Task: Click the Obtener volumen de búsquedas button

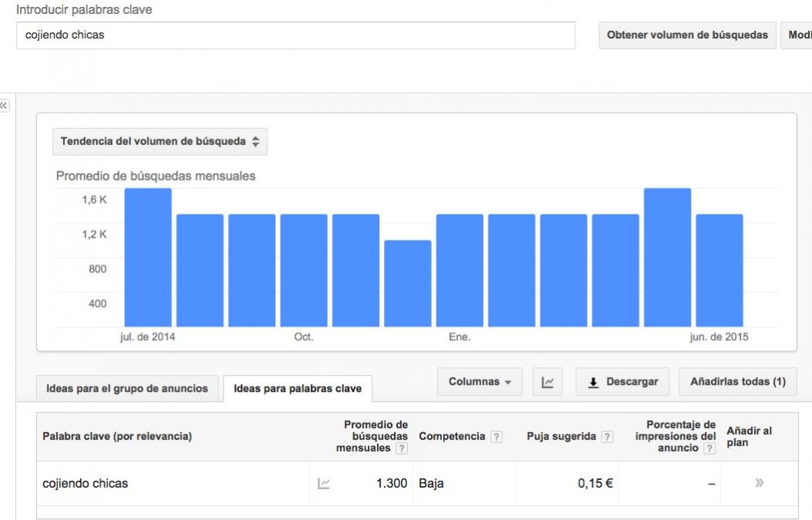Action: 687,35
